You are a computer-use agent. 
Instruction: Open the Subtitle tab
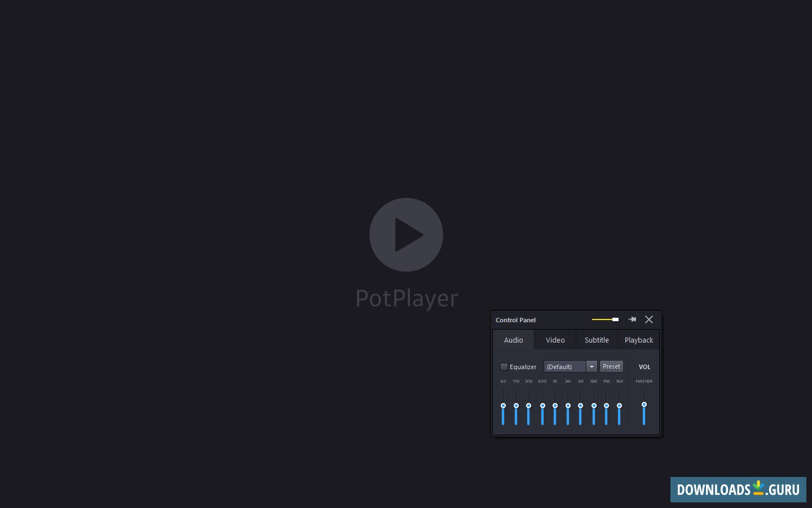pyautogui.click(x=597, y=340)
